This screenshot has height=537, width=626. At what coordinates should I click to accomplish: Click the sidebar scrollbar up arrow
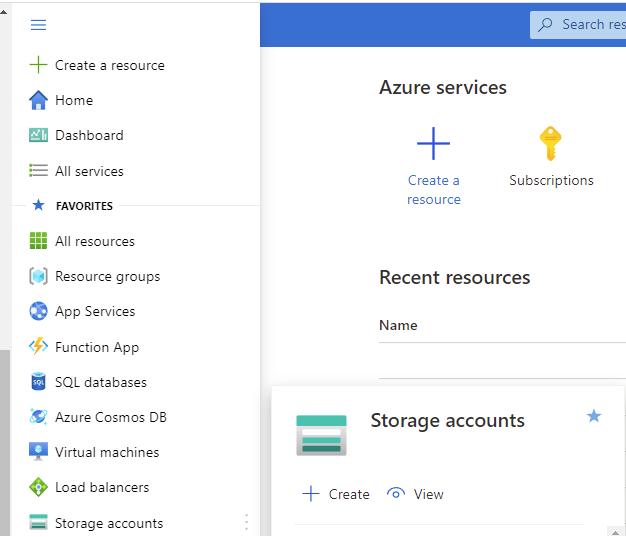[4, 12]
